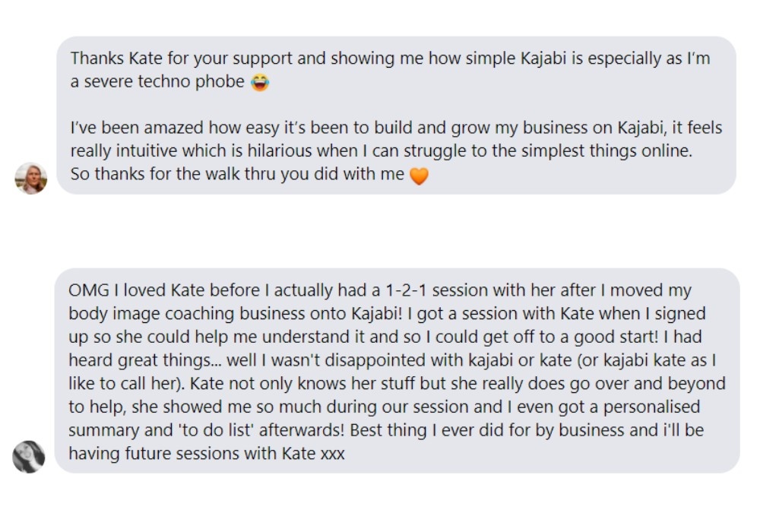
Task: Click the orange heart emoji
Action: [x=419, y=176]
